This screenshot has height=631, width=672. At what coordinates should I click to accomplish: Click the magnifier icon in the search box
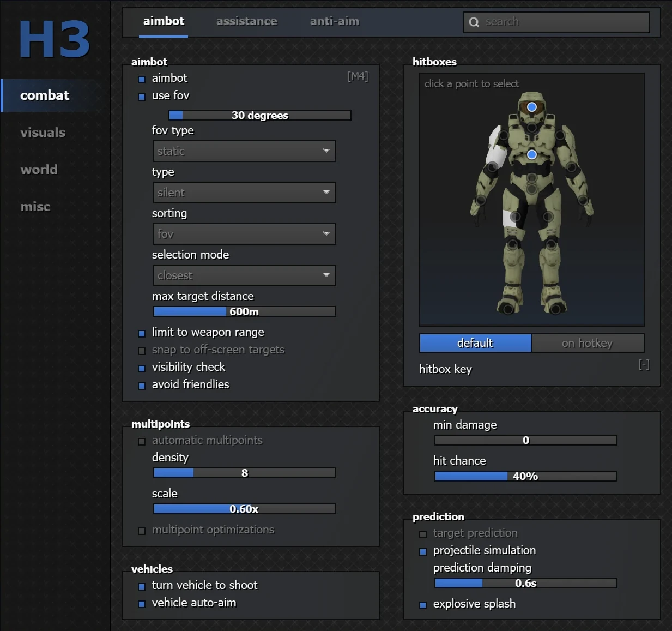point(474,22)
